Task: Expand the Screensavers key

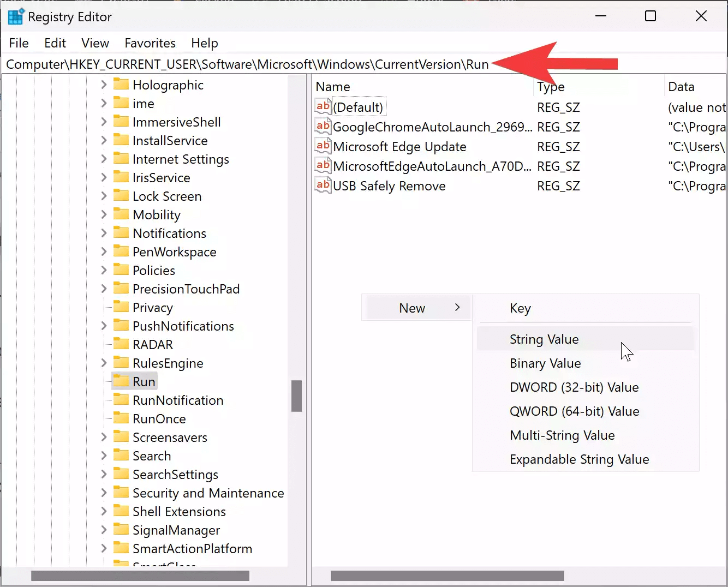Action: [x=104, y=437]
